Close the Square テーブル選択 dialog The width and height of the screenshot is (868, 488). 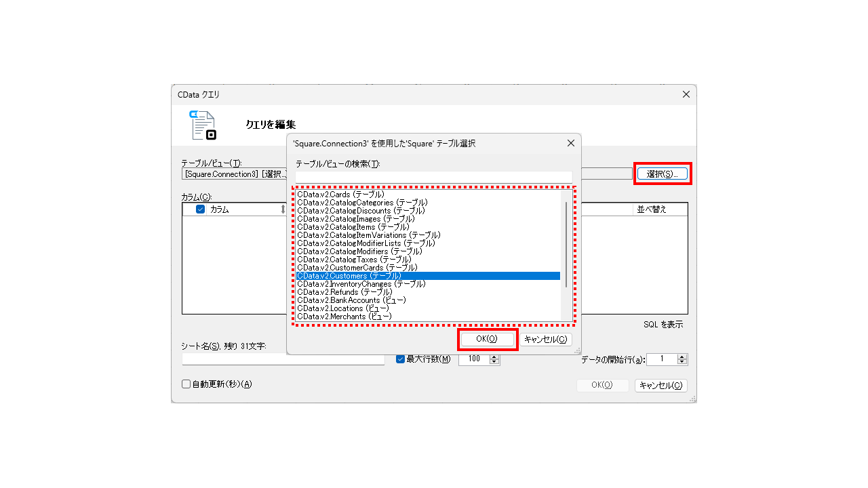570,144
